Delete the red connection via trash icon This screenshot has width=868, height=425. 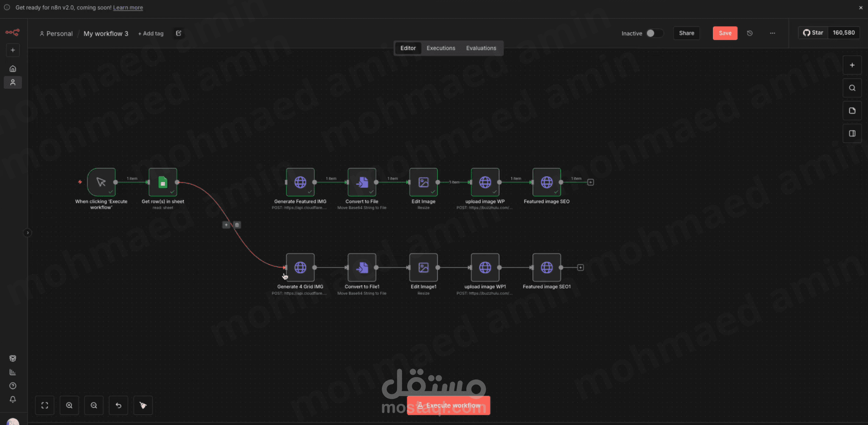(237, 225)
